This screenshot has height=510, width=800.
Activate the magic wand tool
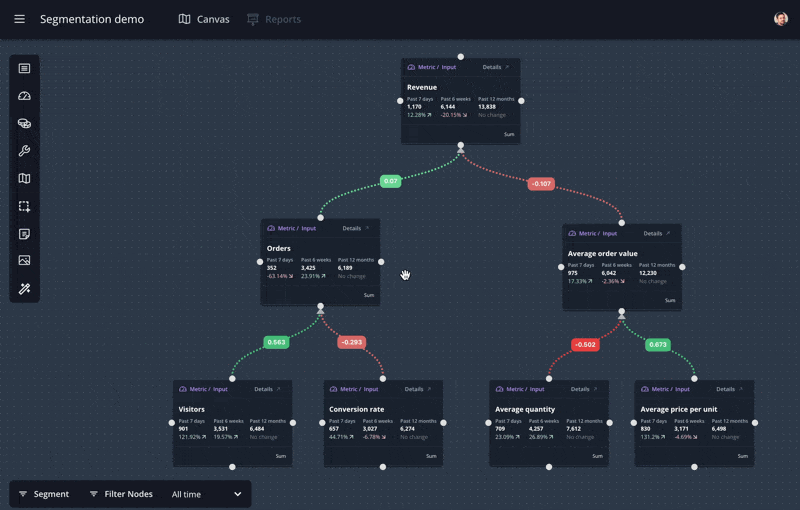click(x=24, y=289)
